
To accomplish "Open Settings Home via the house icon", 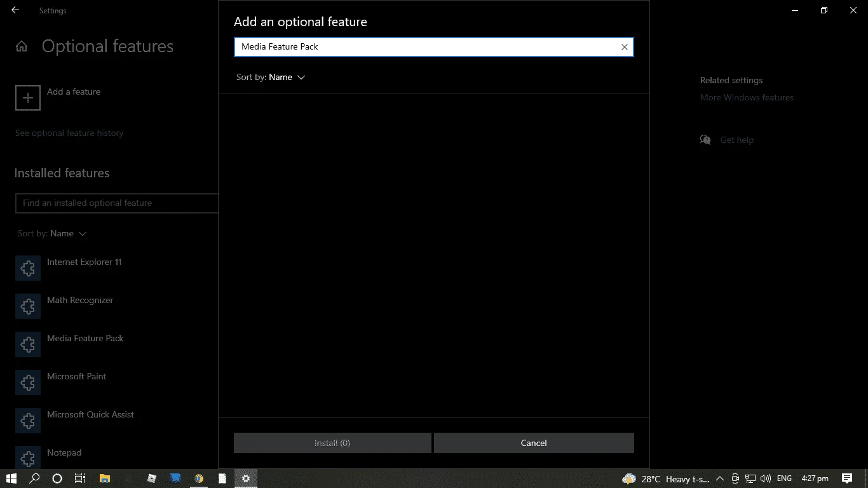I will (22, 46).
